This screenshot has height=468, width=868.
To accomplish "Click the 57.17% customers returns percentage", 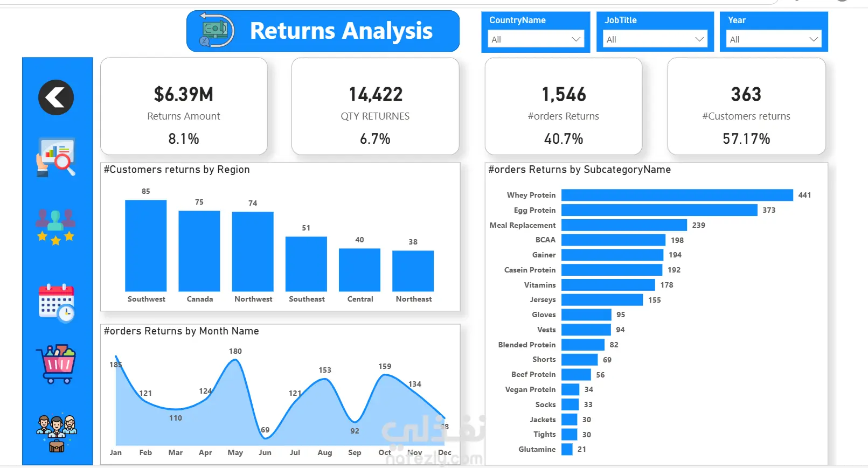I will coord(746,139).
